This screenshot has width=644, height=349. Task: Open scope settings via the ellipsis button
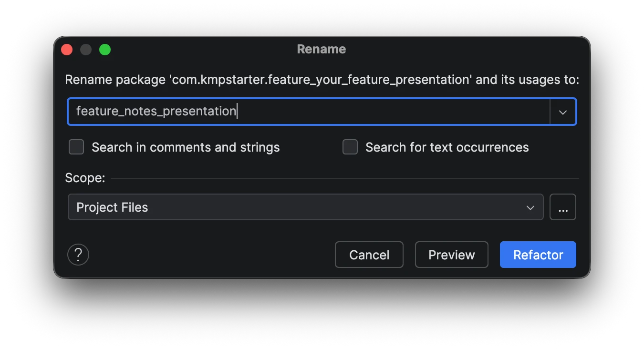coord(563,207)
